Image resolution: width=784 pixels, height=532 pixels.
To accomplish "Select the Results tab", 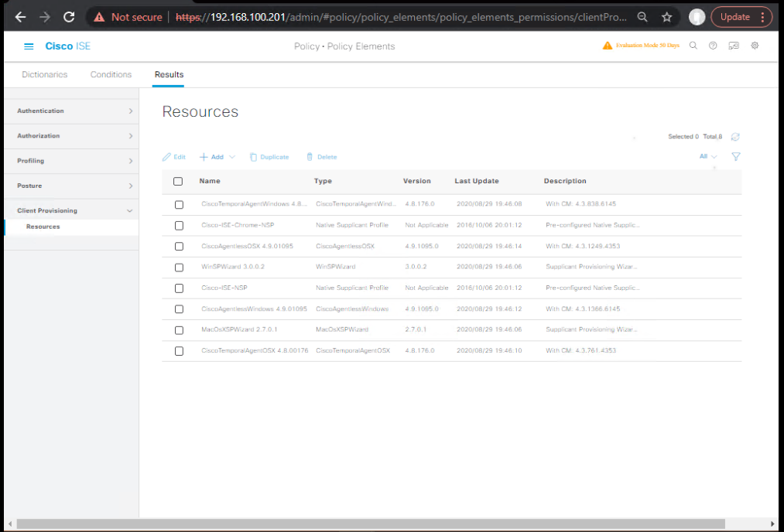I will (x=169, y=74).
